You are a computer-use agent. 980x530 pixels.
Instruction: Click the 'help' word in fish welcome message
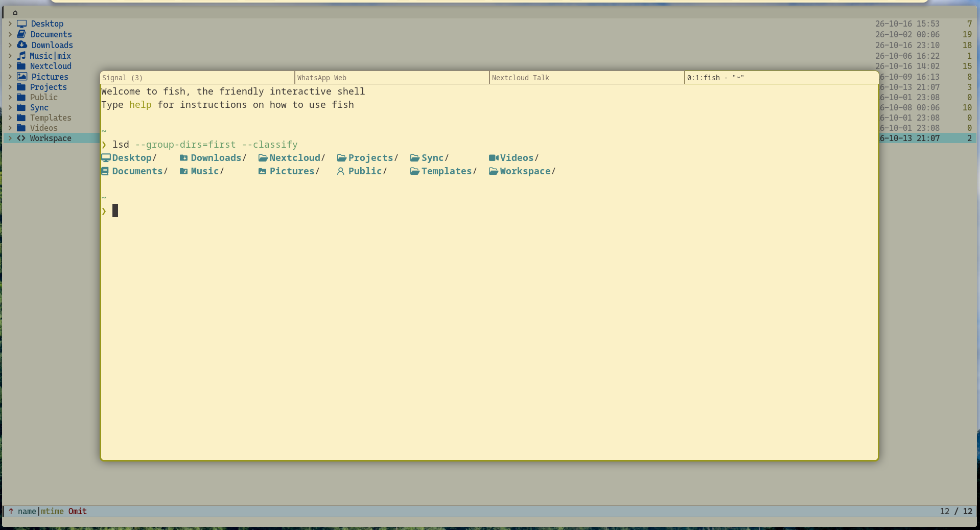point(140,105)
